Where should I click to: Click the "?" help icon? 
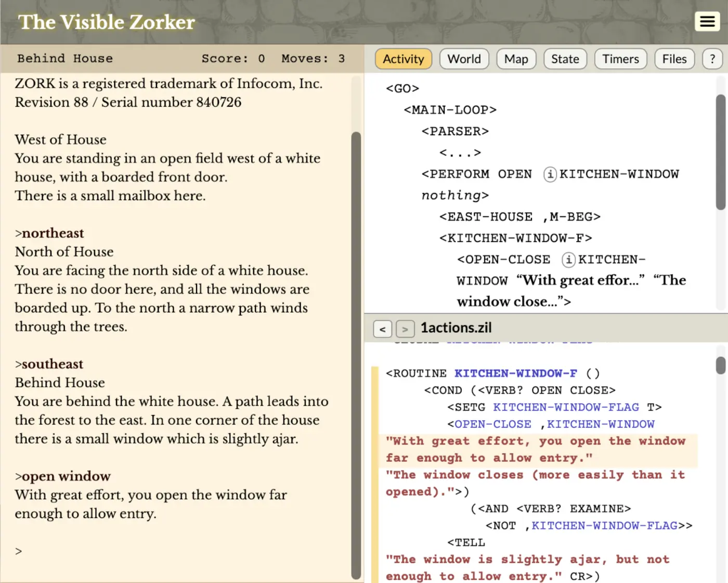712,59
